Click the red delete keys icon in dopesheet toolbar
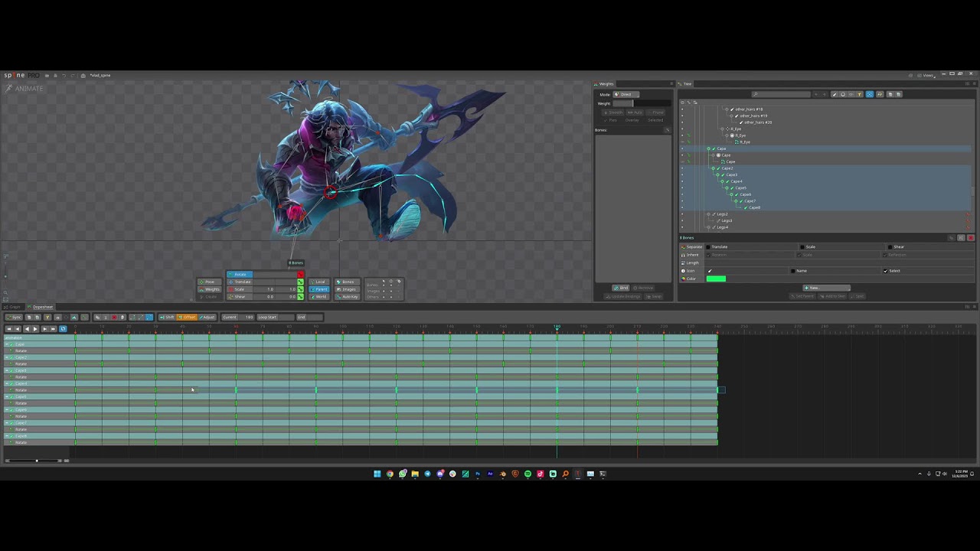 (x=114, y=317)
